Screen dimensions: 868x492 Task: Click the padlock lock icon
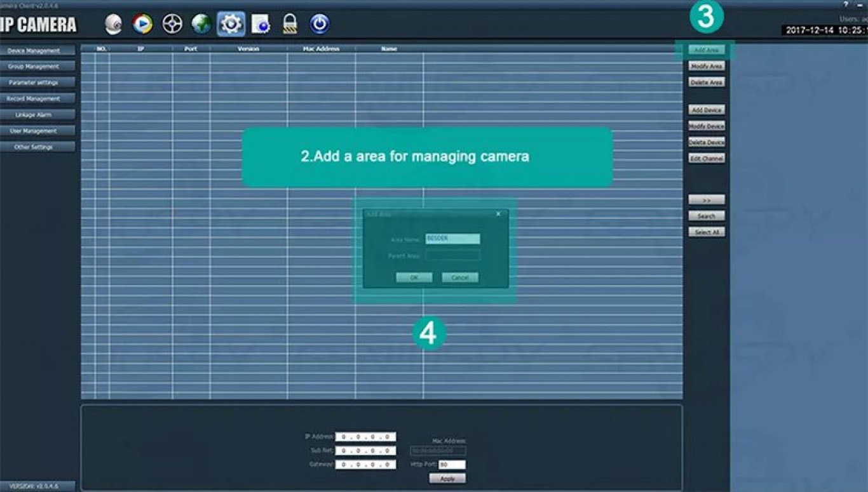pos(290,24)
